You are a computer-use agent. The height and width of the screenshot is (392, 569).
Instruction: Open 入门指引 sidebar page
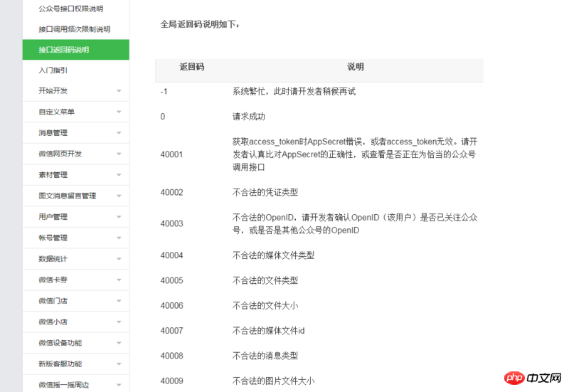pos(53,70)
